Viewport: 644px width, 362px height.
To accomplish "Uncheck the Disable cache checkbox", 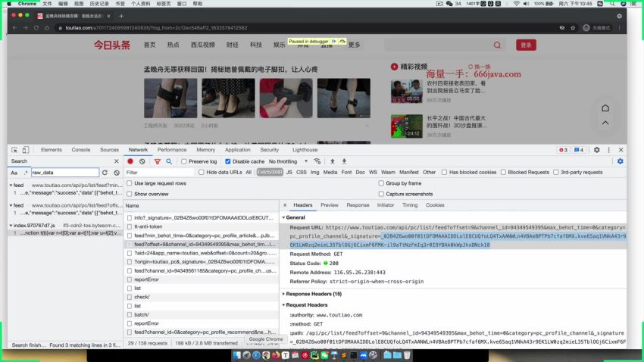I will coord(228,161).
